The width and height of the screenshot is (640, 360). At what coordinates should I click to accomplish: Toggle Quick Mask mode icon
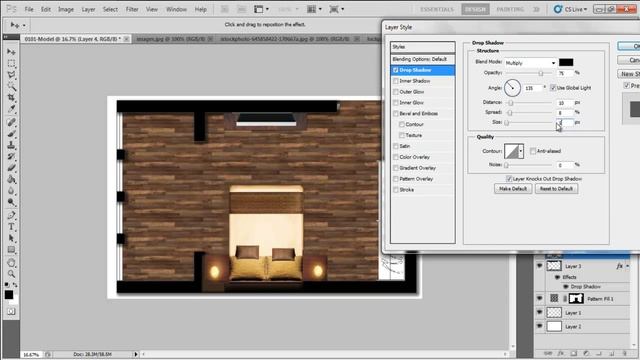[11, 311]
